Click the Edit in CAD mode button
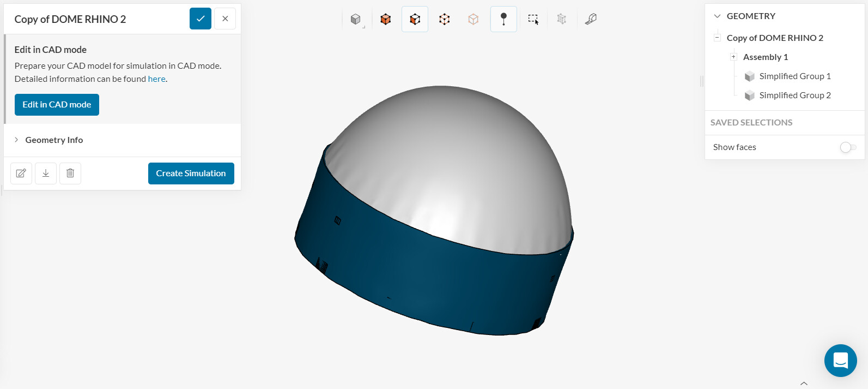Image resolution: width=868 pixels, height=389 pixels. pos(57,105)
